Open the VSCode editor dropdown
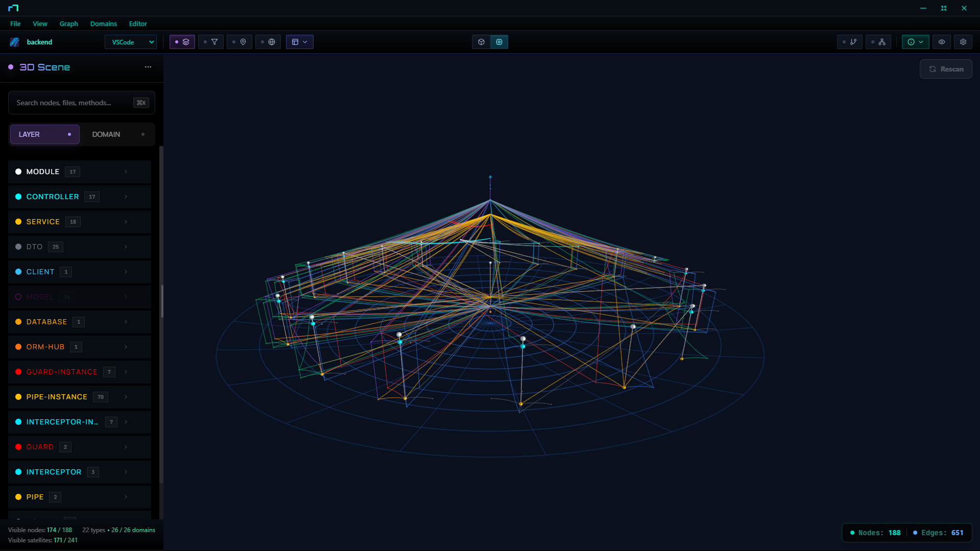This screenshot has width=980, height=551. (x=130, y=42)
